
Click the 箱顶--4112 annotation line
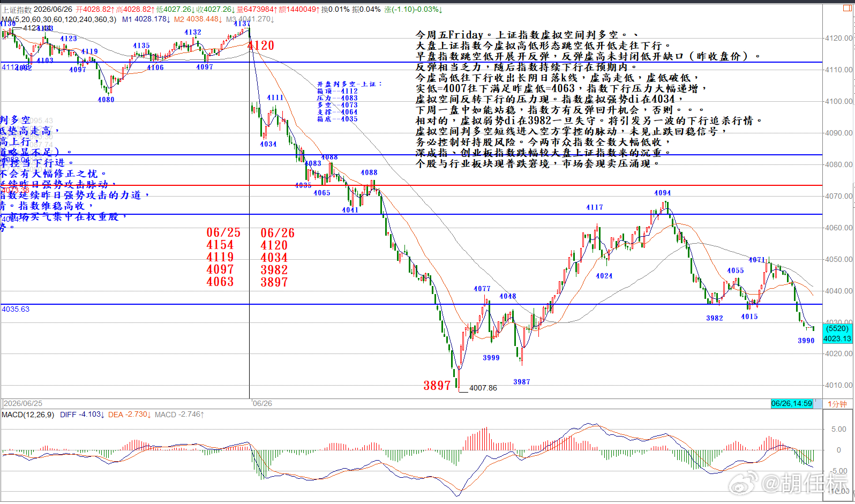click(337, 91)
